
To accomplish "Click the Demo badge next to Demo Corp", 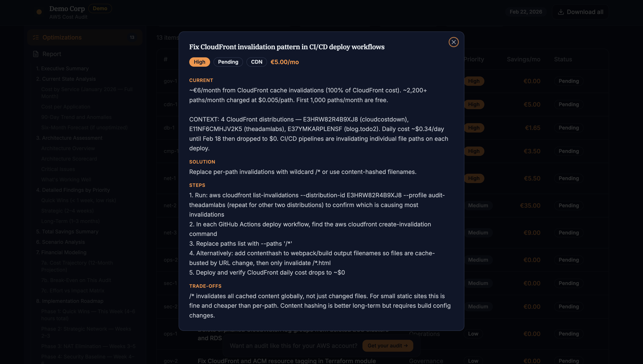I will [x=100, y=8].
